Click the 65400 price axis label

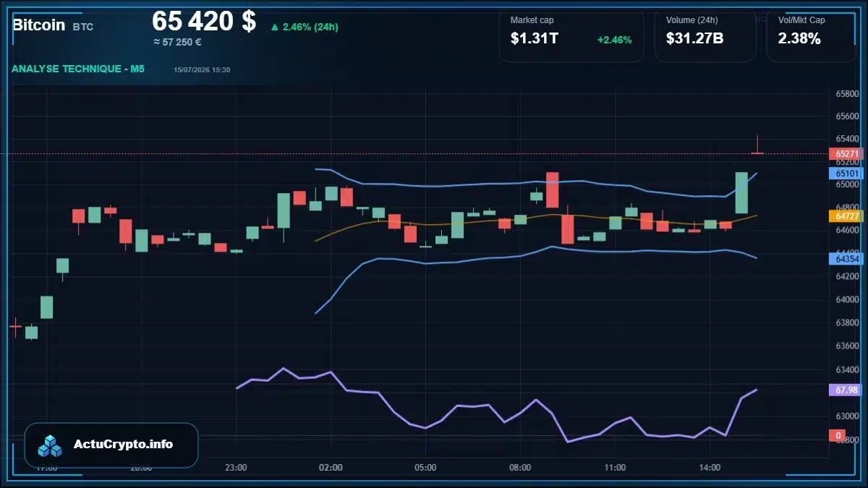pyautogui.click(x=847, y=139)
